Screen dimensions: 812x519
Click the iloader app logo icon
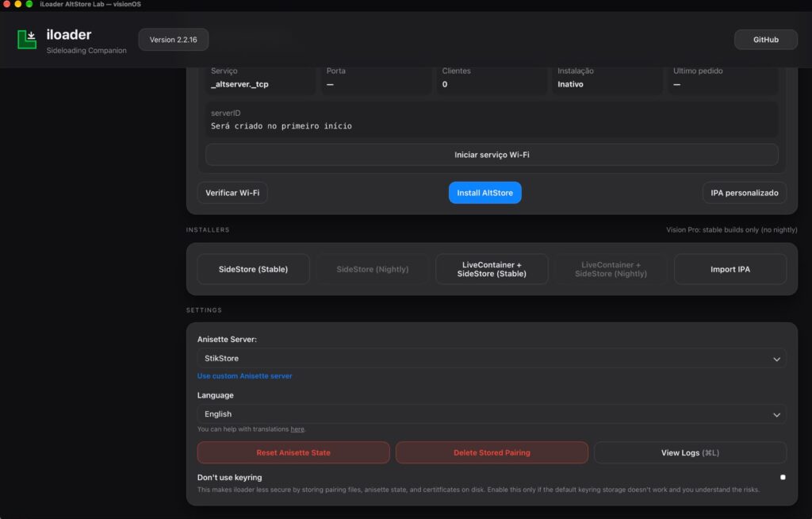pyautogui.click(x=27, y=40)
